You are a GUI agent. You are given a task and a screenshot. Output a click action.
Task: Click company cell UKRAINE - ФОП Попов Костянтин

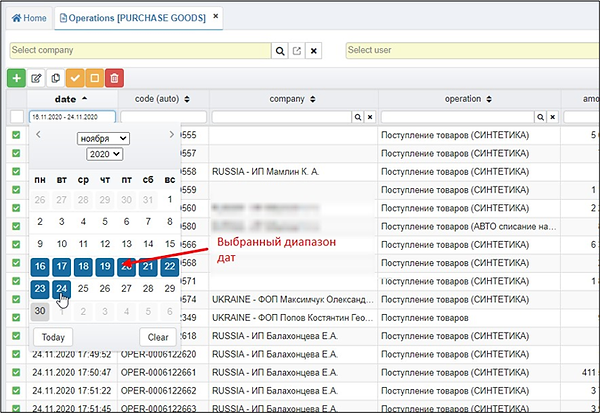293,317
